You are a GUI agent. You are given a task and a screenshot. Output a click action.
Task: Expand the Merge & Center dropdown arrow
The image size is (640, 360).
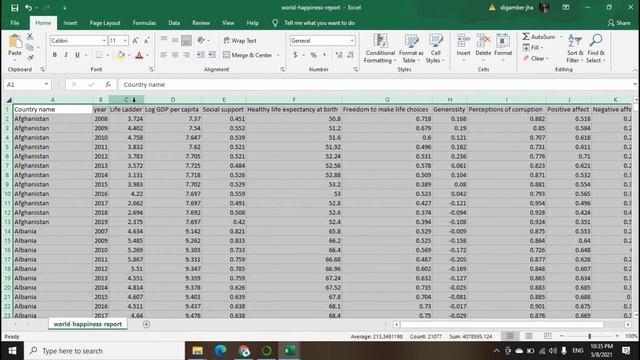click(278, 55)
